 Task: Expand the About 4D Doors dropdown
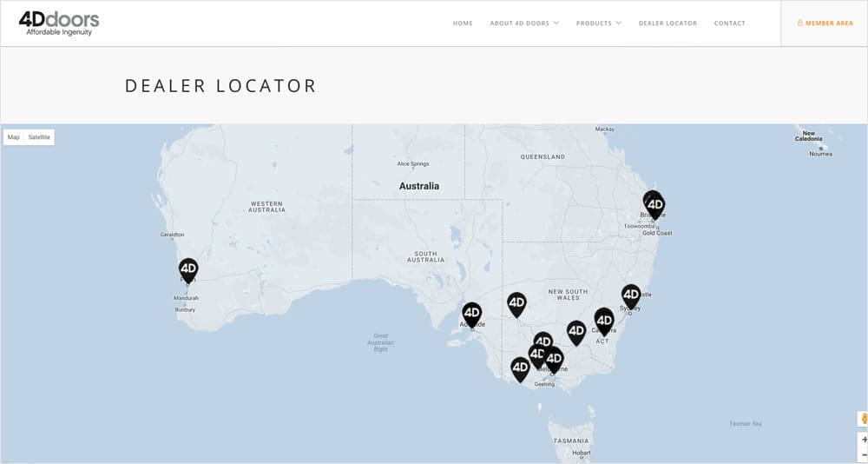(523, 23)
